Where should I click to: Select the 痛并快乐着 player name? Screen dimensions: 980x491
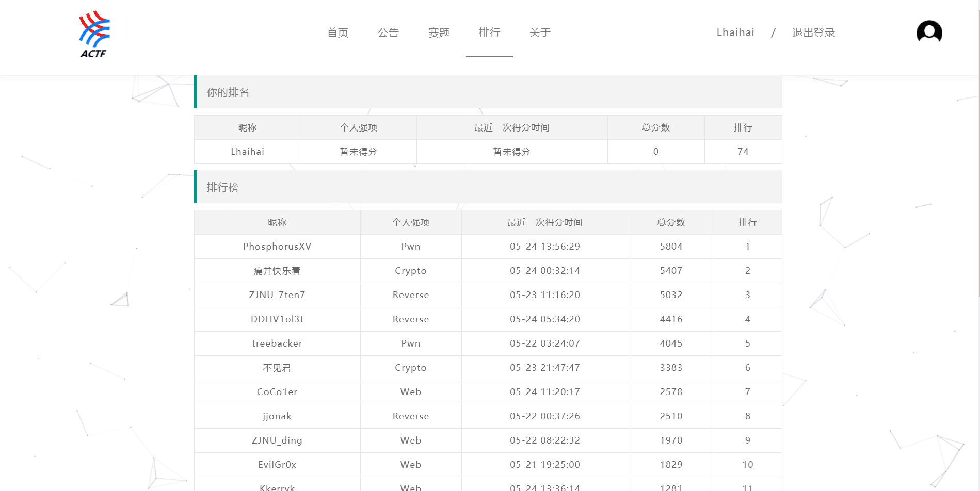(x=277, y=271)
